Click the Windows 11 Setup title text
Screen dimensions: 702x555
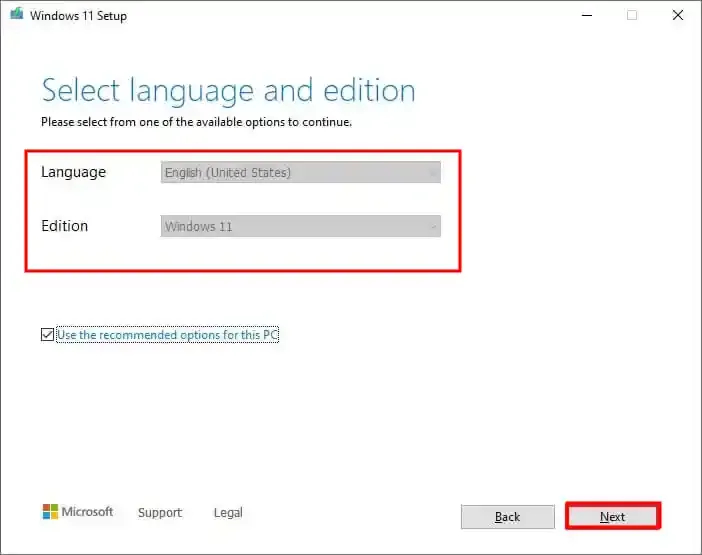(78, 16)
